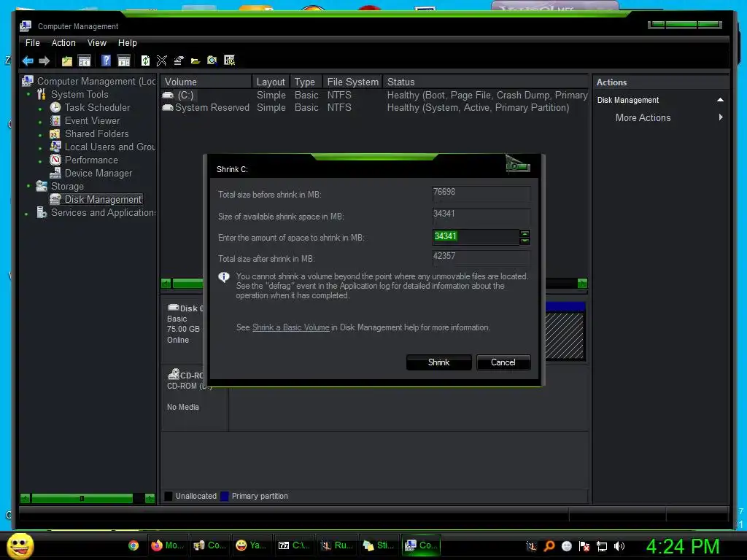
Task: Click the 4:24 PM clock
Action: [x=683, y=546]
